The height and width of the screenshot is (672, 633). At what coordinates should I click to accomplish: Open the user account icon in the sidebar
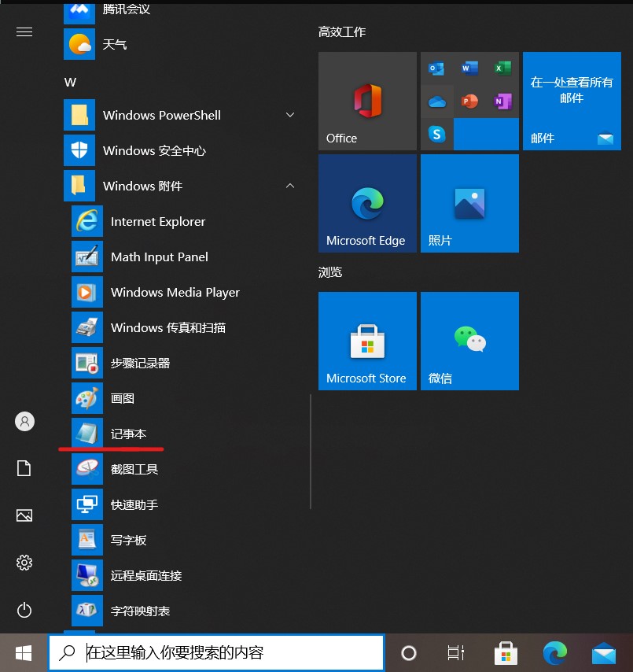(x=25, y=422)
